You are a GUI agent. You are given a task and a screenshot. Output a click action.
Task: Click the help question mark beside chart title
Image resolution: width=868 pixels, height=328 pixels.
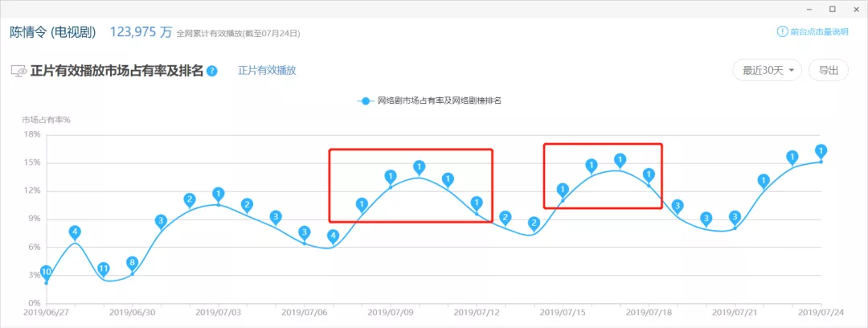pos(212,71)
